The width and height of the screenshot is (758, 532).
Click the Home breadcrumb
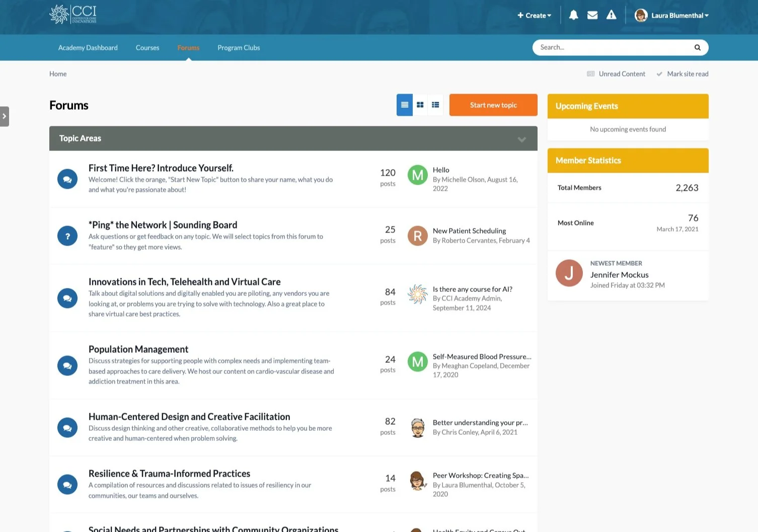pyautogui.click(x=58, y=74)
